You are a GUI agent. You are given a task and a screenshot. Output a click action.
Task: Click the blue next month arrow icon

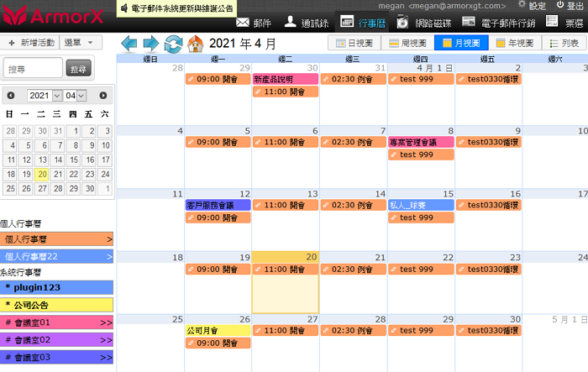151,43
